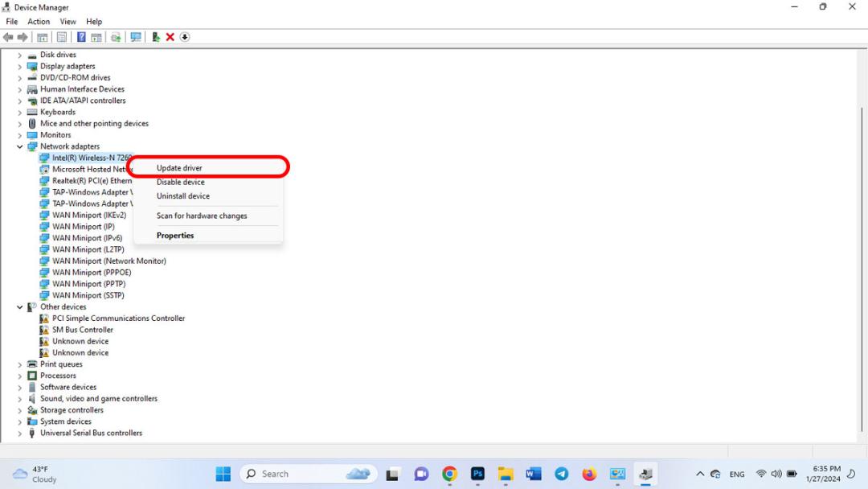Click the red X uninstall device toolbar icon

pos(170,37)
